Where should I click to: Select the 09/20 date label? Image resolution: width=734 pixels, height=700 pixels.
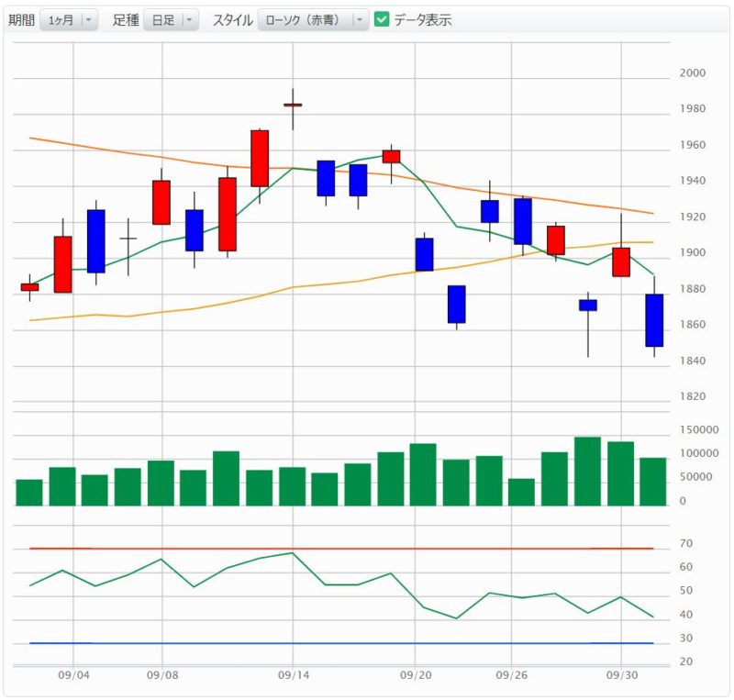[416, 675]
